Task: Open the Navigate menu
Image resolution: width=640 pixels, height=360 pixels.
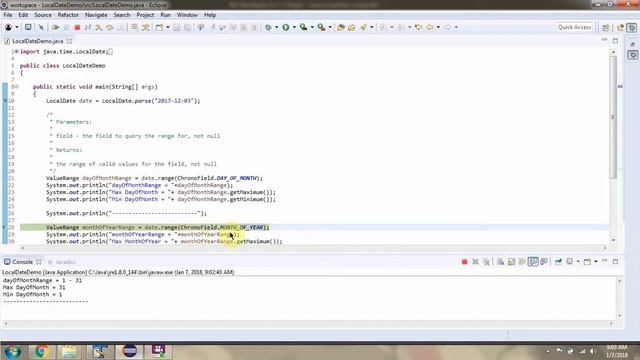Action: pyautogui.click(x=96, y=15)
